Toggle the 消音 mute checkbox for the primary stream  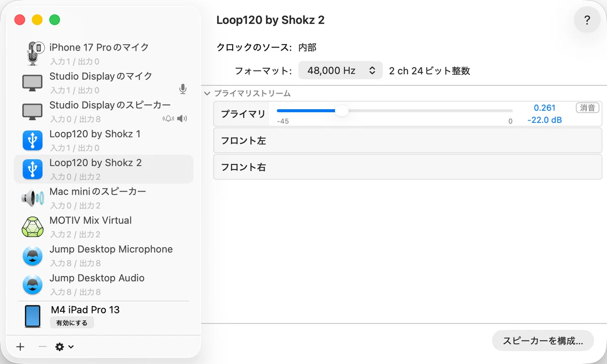pos(587,108)
